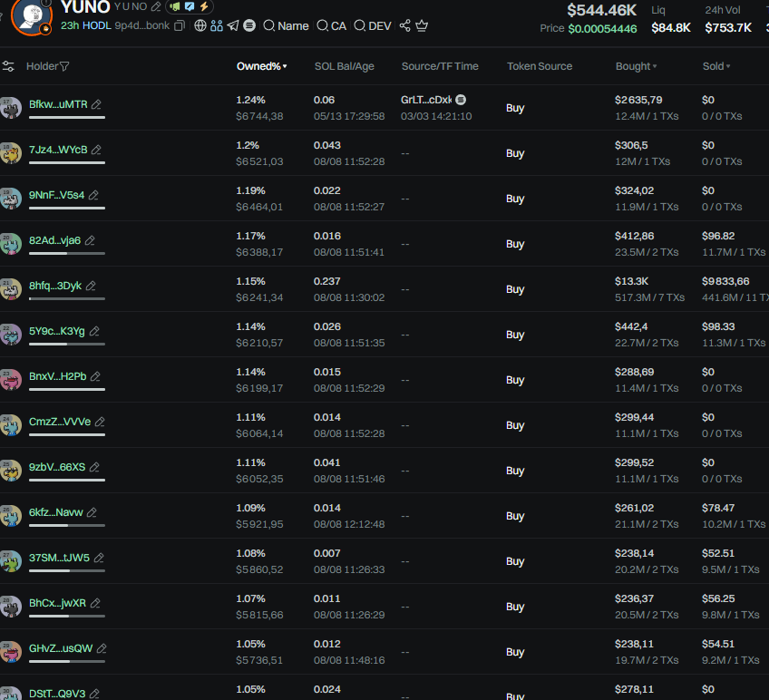Select holder name 9zbV...66XS
Screen dimensions: 769x700
pos(57,467)
